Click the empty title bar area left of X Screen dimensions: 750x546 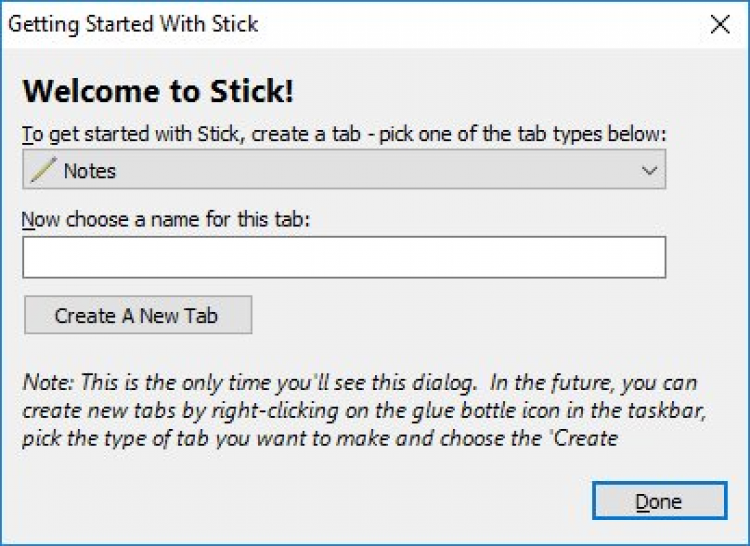click(480, 24)
